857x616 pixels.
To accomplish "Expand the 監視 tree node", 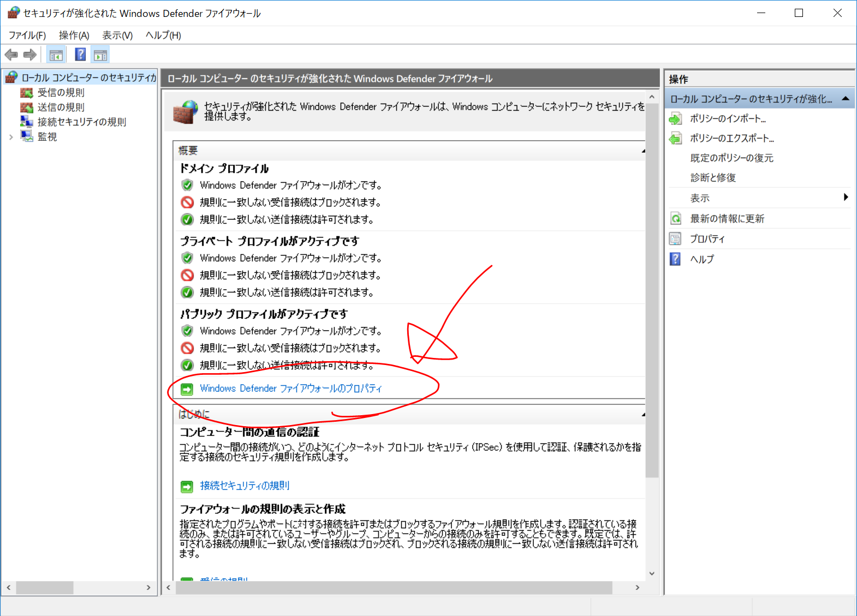I will (11, 137).
